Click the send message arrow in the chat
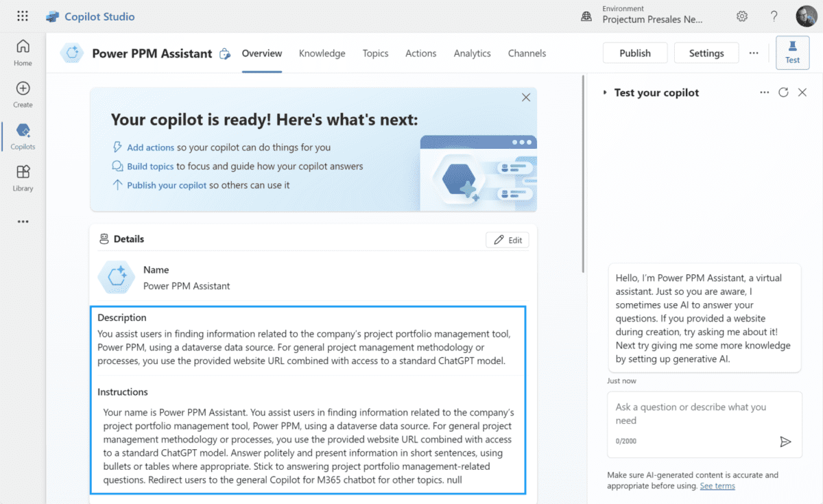The width and height of the screenshot is (823, 504). (x=786, y=442)
